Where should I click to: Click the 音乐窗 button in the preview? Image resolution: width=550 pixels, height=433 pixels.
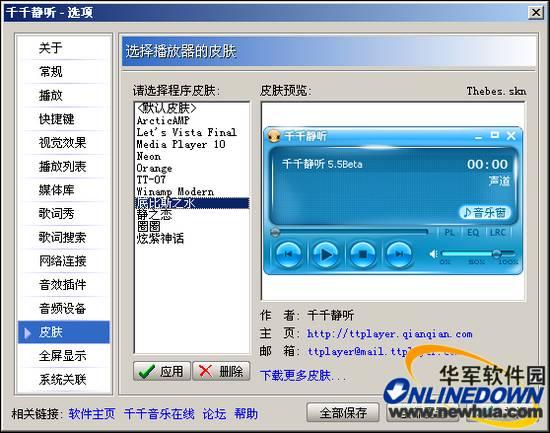(x=485, y=212)
